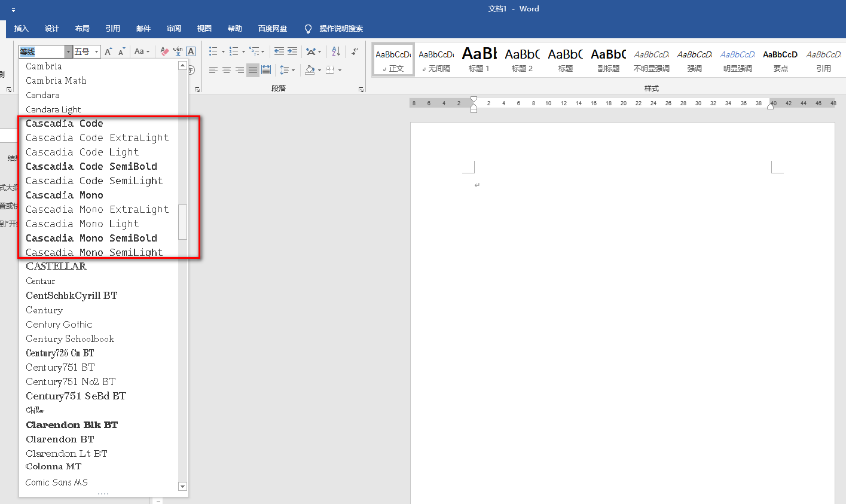This screenshot has height=504, width=846.
Task: Open the 百度网盘 tab
Action: (x=273, y=29)
